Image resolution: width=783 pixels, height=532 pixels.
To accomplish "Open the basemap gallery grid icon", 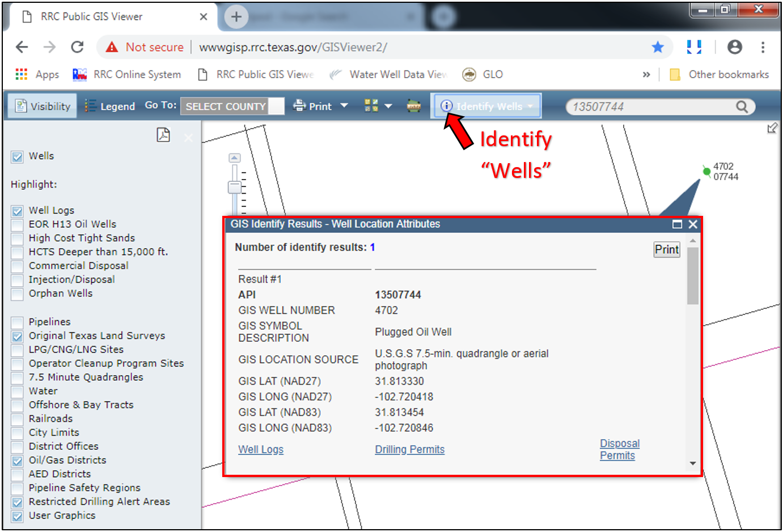I will coord(371,106).
